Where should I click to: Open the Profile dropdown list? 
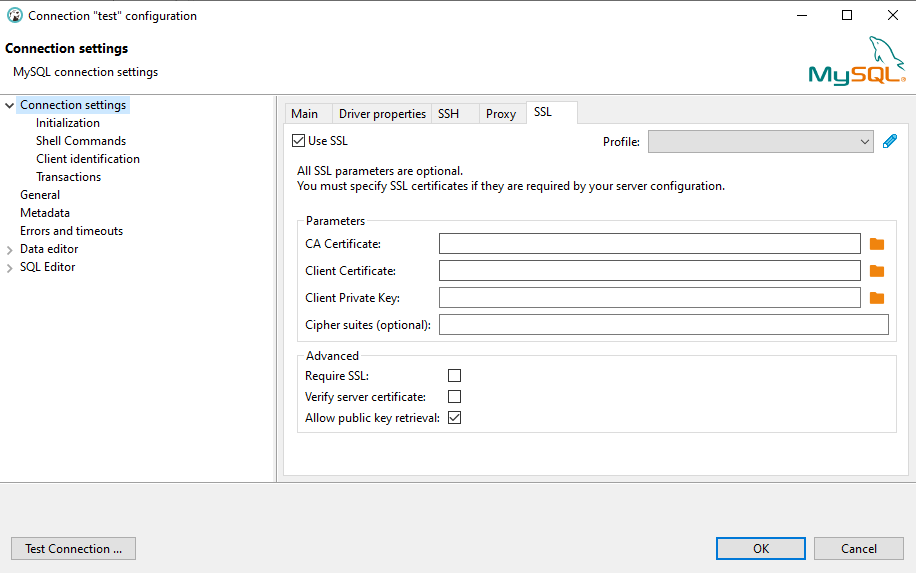[761, 142]
